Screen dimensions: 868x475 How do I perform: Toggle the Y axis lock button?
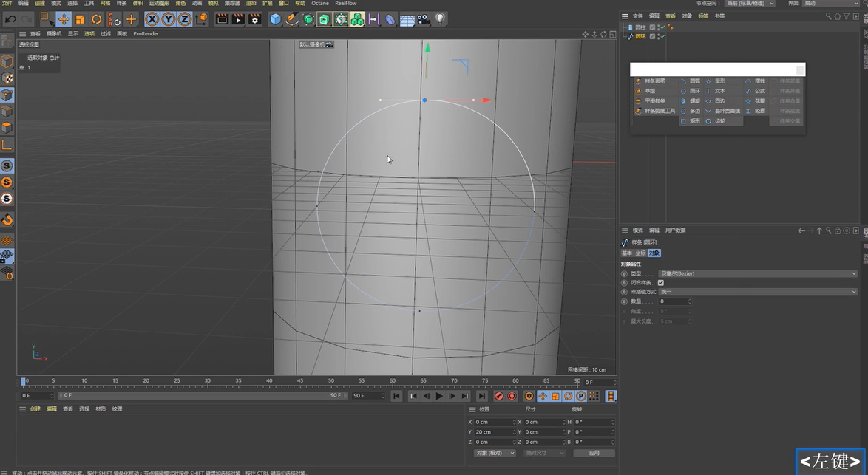(167, 18)
